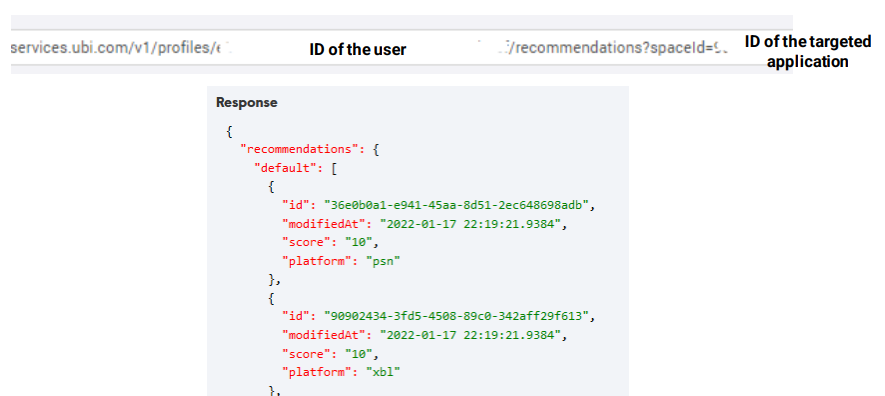Click the Response heading
The width and height of the screenshot is (885, 396).
pyautogui.click(x=247, y=103)
